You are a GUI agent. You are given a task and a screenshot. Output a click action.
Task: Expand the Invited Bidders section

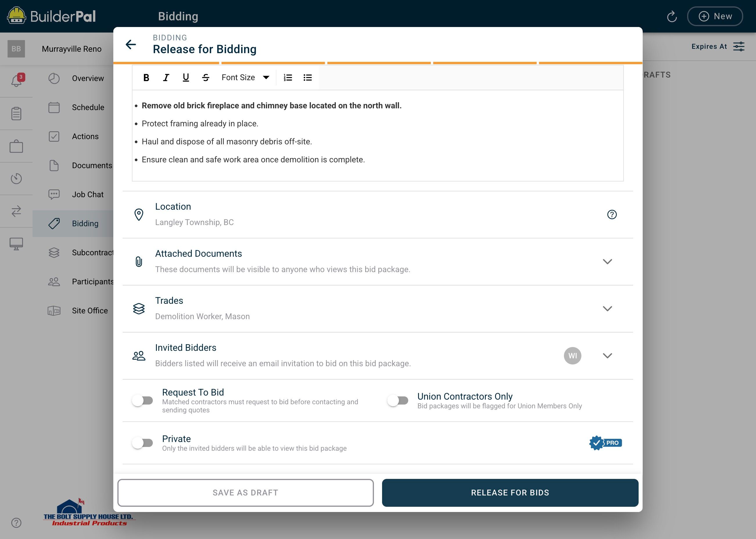coord(607,356)
